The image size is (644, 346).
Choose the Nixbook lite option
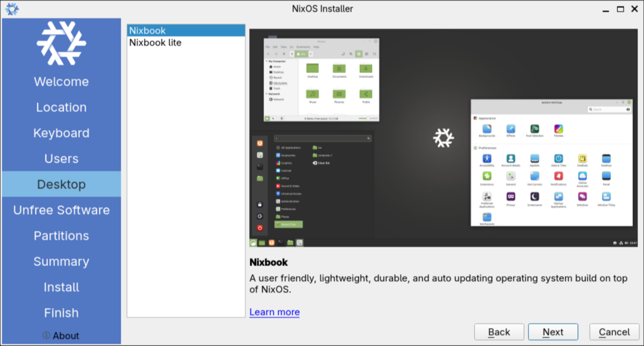coord(155,43)
